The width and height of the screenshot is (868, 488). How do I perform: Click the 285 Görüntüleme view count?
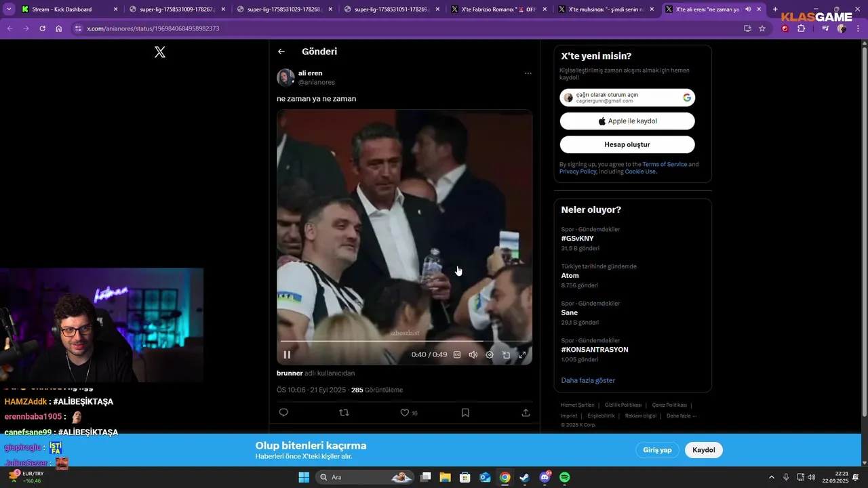[377, 390]
